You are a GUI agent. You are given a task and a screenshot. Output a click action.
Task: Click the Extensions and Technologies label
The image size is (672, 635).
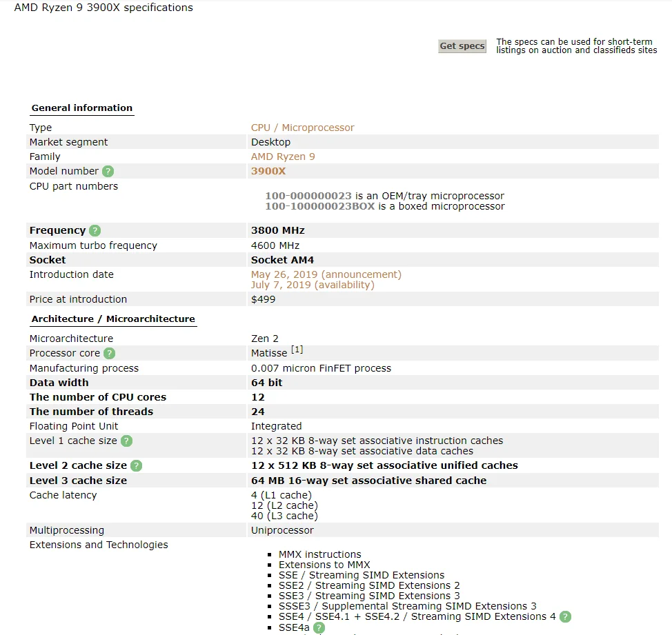(99, 545)
